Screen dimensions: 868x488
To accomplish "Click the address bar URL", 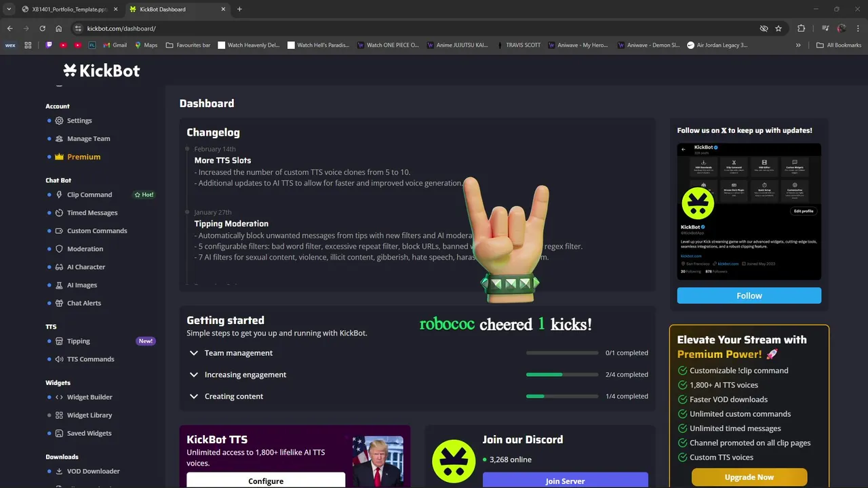I will 121,28.
